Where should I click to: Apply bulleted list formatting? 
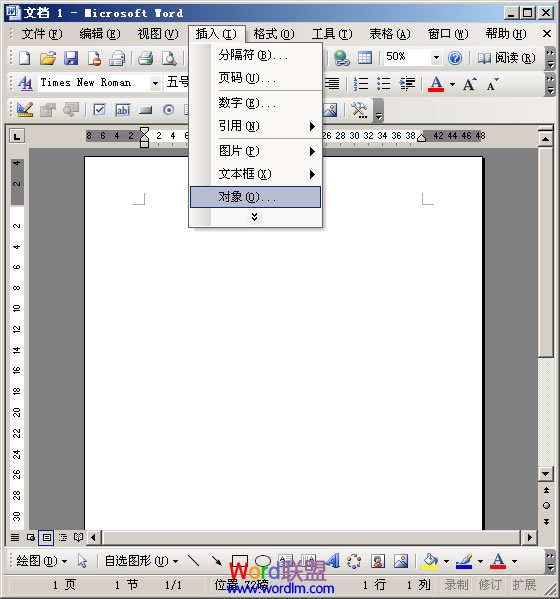tap(384, 83)
